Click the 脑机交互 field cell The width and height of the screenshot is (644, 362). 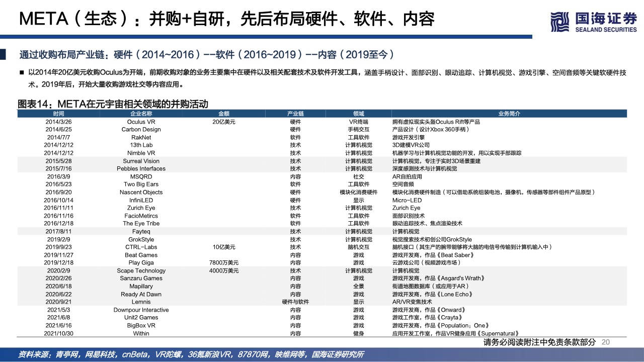358,247
